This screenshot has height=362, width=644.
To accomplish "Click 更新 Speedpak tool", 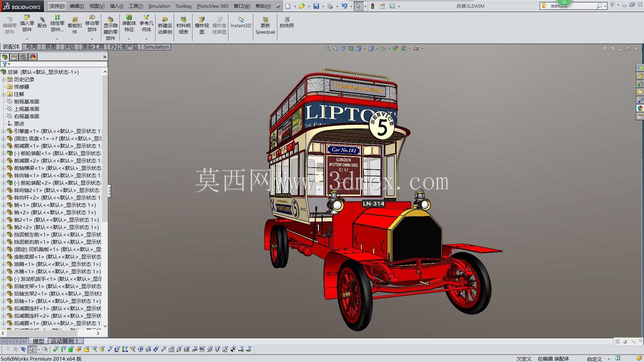I will point(265,26).
